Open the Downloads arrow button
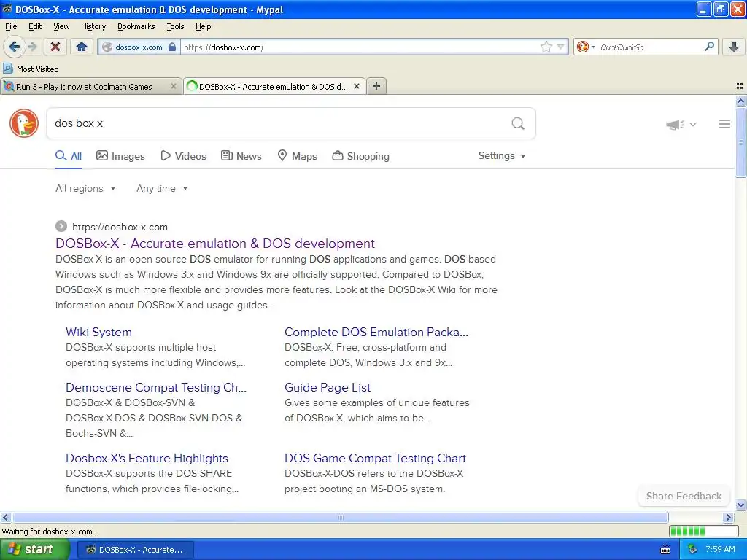The image size is (747, 560). pos(734,47)
